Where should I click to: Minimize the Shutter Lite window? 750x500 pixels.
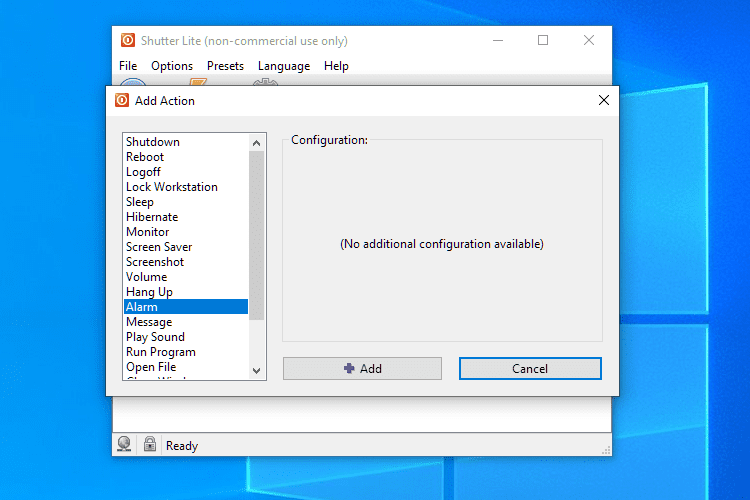(x=498, y=41)
